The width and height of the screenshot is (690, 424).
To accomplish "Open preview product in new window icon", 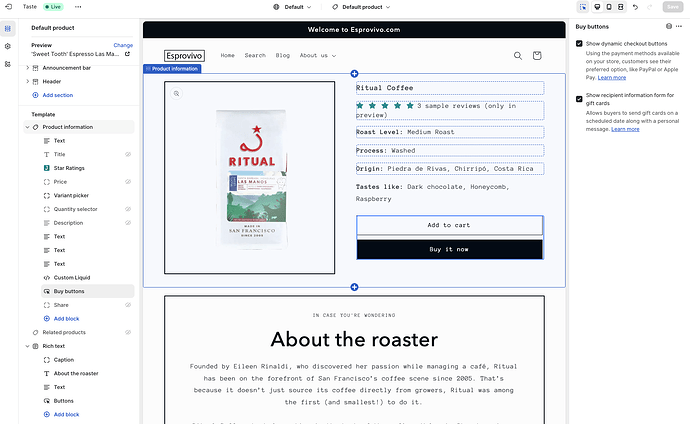I will (127, 54).
